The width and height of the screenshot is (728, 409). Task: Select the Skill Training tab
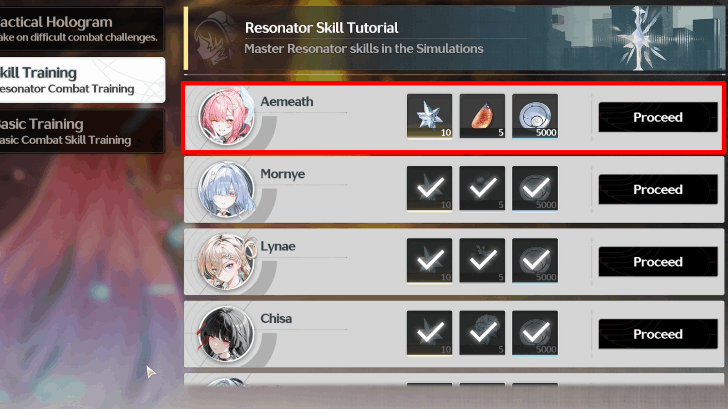click(x=82, y=80)
